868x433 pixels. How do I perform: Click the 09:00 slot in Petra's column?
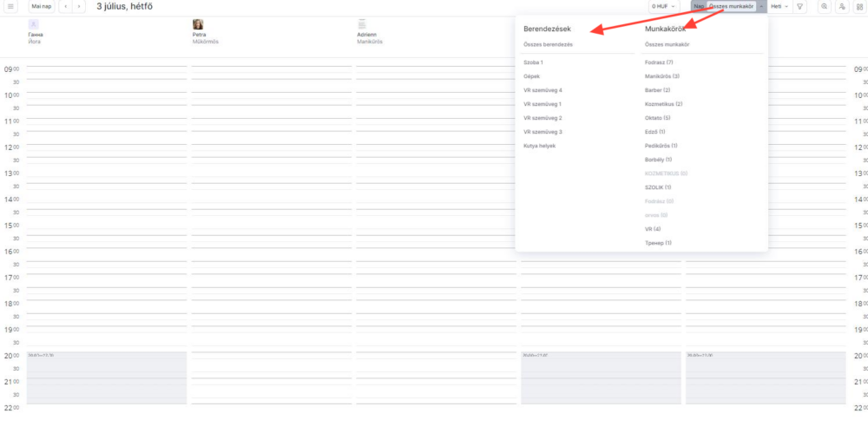pos(272,69)
